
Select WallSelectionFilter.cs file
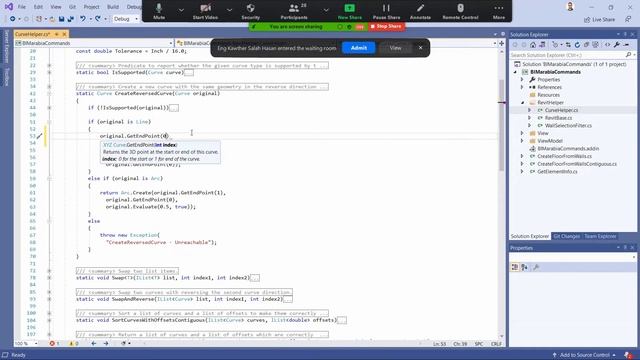pyautogui.click(x=568, y=125)
